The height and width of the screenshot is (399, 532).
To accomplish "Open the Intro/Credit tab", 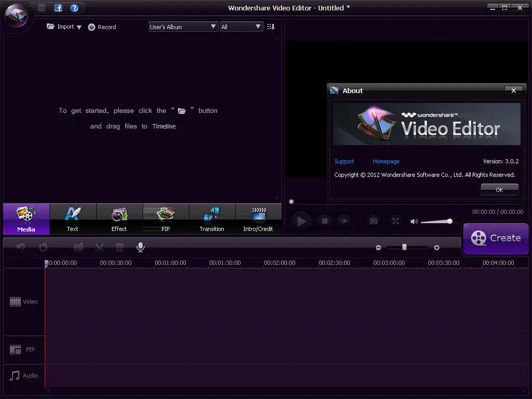I will click(x=258, y=219).
